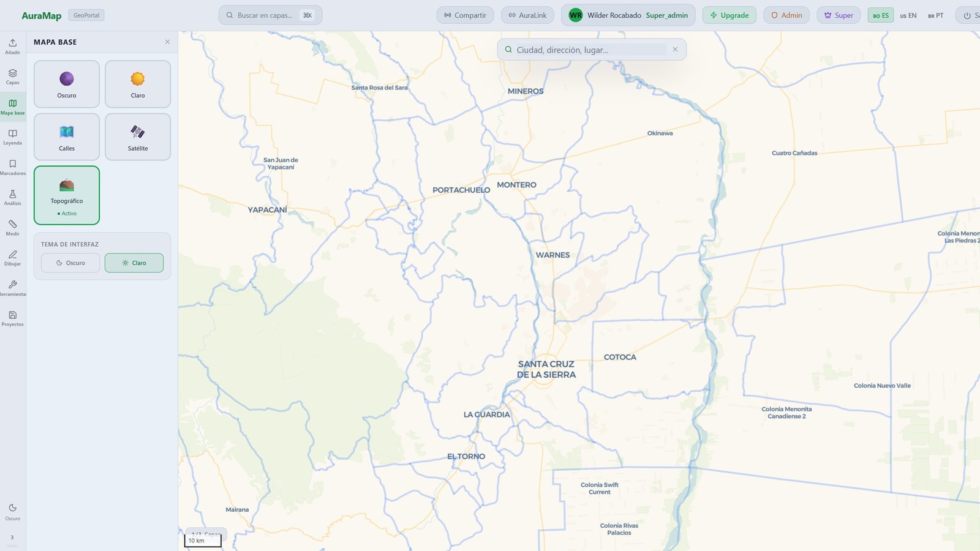980x551 pixels.
Task: Open the Proyectos panel
Action: point(12,318)
